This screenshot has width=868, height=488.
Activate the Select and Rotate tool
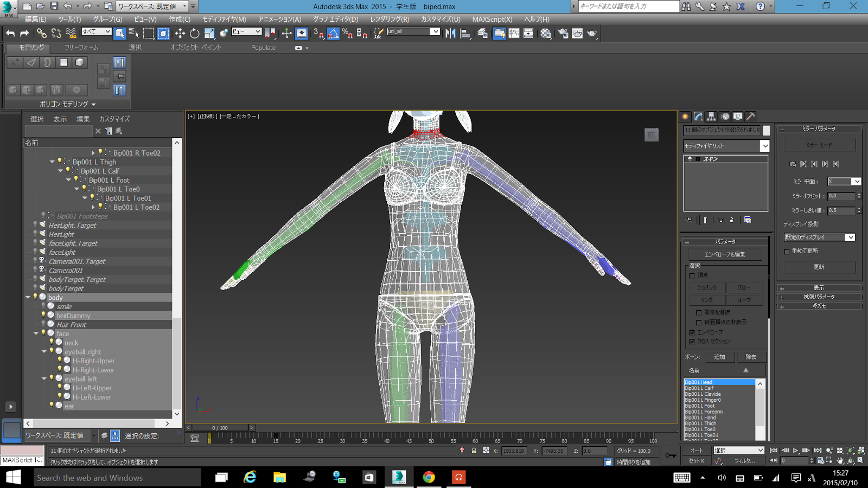coord(194,33)
